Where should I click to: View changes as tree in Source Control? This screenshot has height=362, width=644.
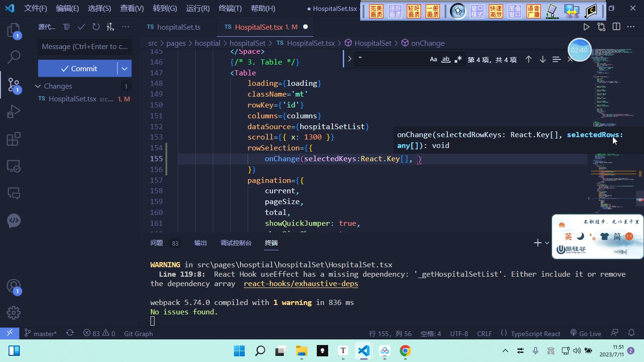click(x=66, y=27)
